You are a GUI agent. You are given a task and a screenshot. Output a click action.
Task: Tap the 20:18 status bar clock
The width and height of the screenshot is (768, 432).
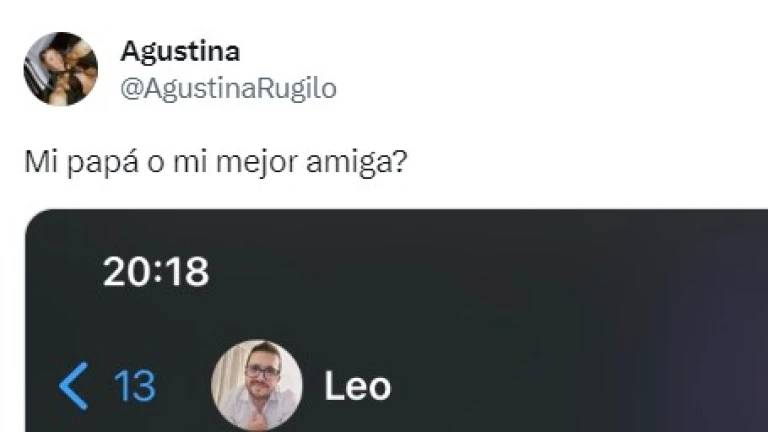coord(156,272)
